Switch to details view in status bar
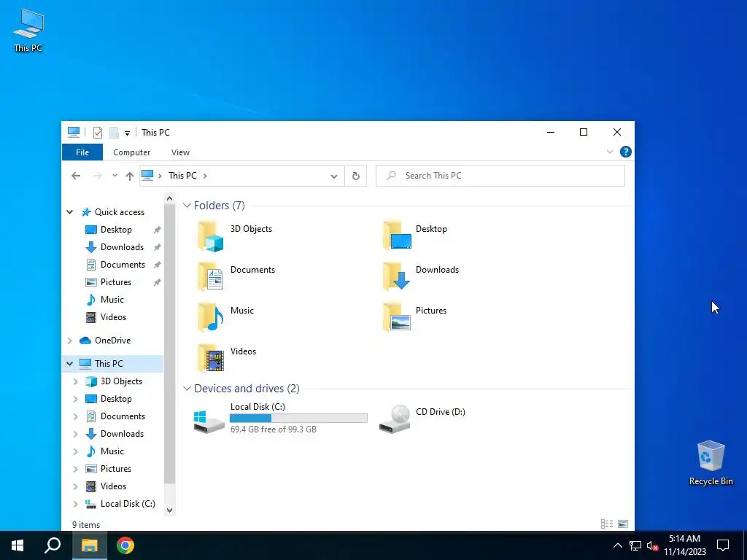The height and width of the screenshot is (560, 747). [607, 524]
